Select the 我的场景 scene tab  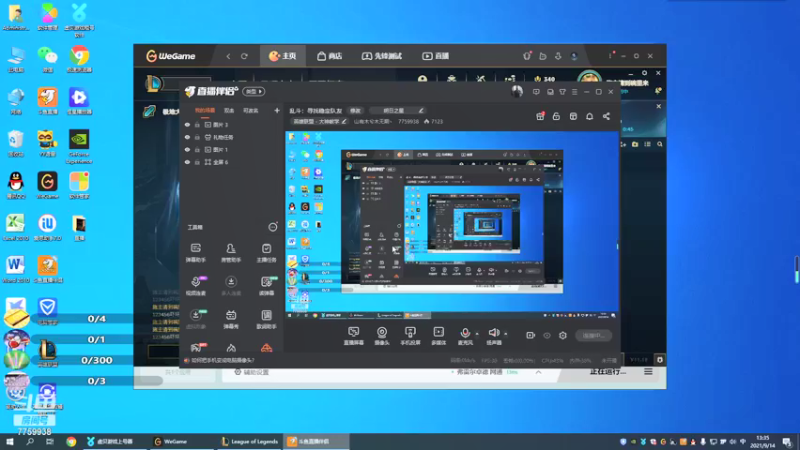tap(205, 110)
